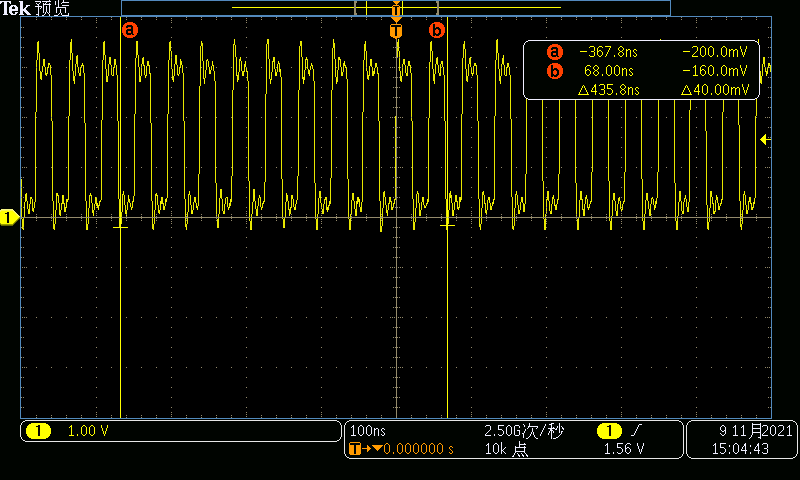The image size is (800, 480).
Task: Click the cursor b marker above the waveform
Action: pyautogui.click(x=436, y=30)
